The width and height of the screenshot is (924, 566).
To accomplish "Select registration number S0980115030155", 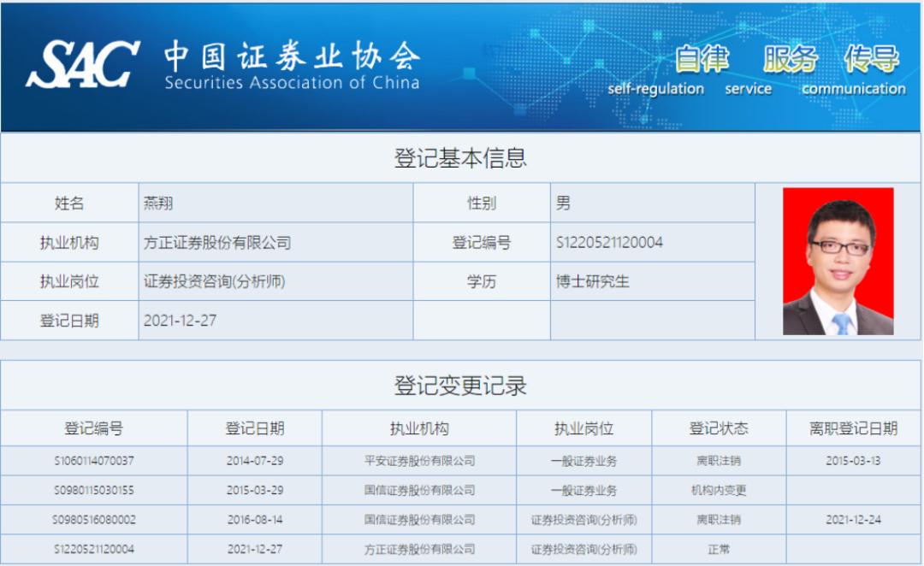I will [x=94, y=490].
